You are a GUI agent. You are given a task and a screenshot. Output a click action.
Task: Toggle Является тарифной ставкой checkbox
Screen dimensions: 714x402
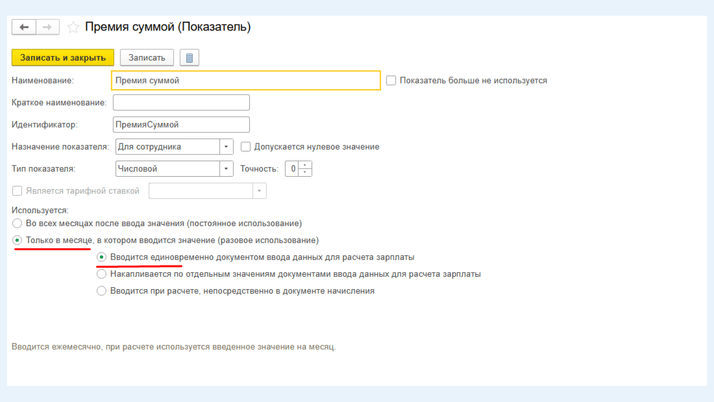click(17, 191)
